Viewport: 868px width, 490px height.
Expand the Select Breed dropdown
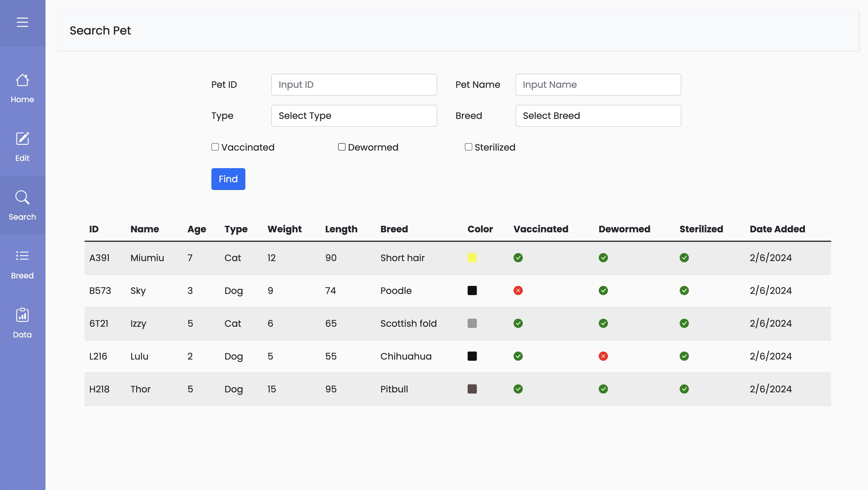[x=598, y=115]
